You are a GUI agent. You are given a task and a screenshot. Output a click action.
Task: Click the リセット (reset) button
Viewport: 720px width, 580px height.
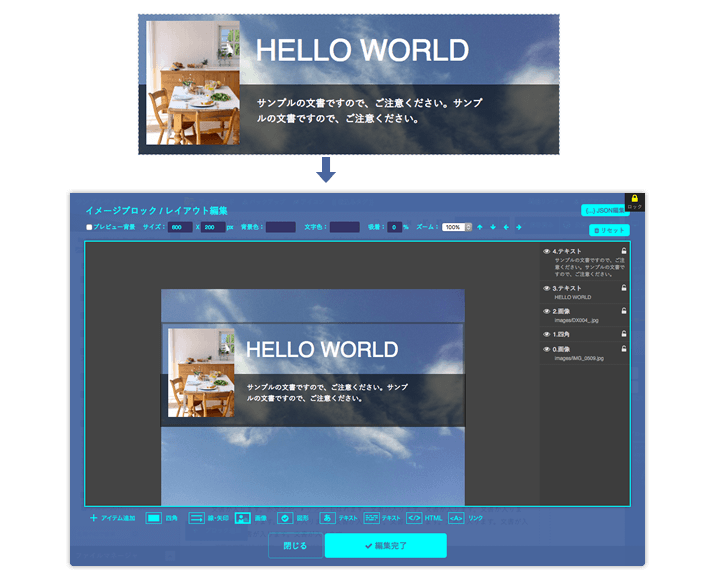click(609, 230)
